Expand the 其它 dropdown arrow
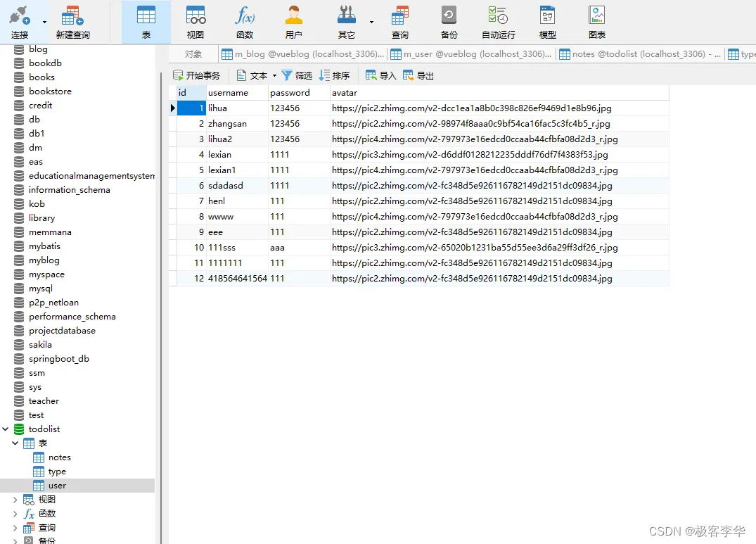 371,23
